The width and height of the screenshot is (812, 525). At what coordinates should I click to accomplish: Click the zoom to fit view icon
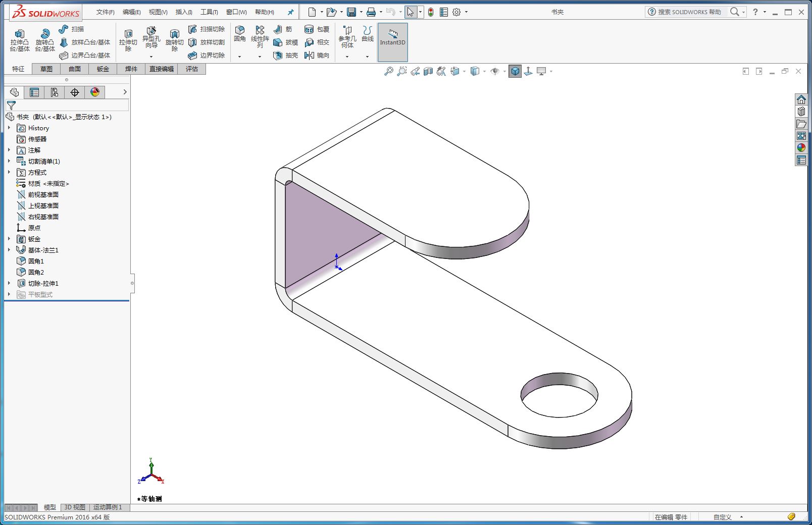point(388,72)
